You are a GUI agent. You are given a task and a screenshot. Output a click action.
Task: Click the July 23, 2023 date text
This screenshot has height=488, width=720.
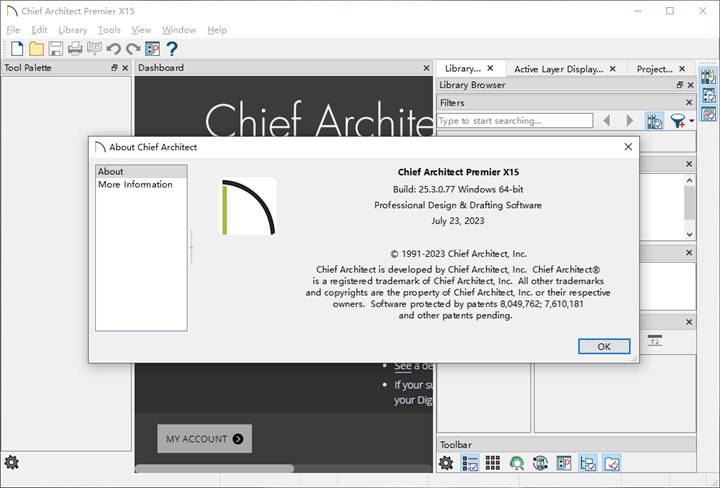[x=458, y=221]
